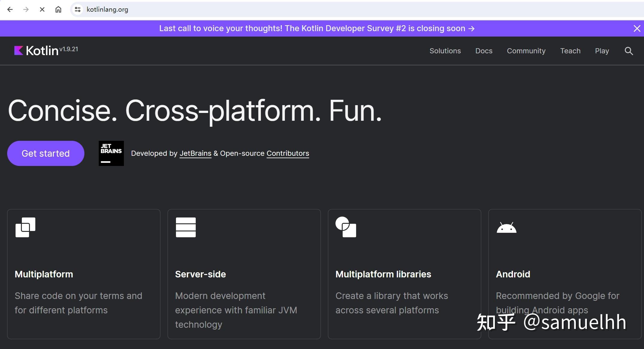Screen dimensions: 644x349
Task: Open the Community menu
Action: [526, 51]
